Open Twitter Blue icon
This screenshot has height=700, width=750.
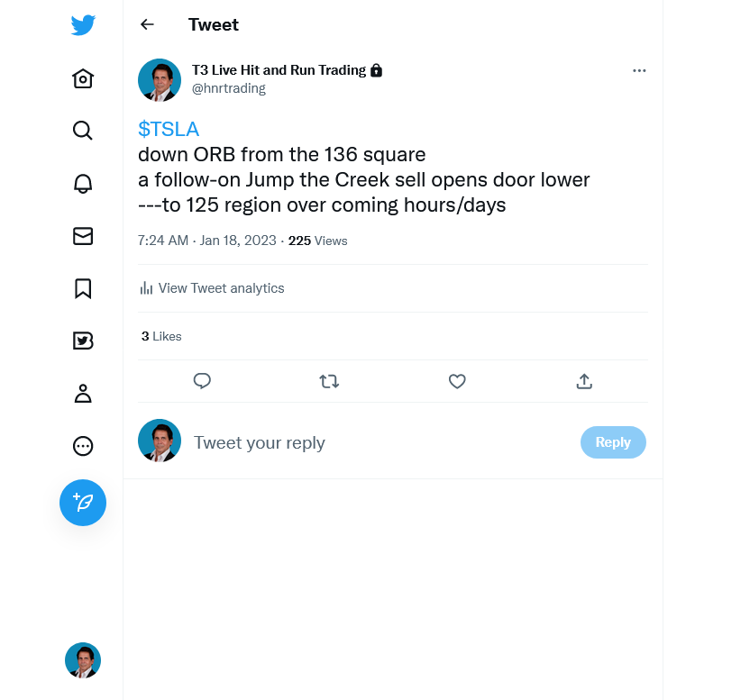tap(83, 341)
